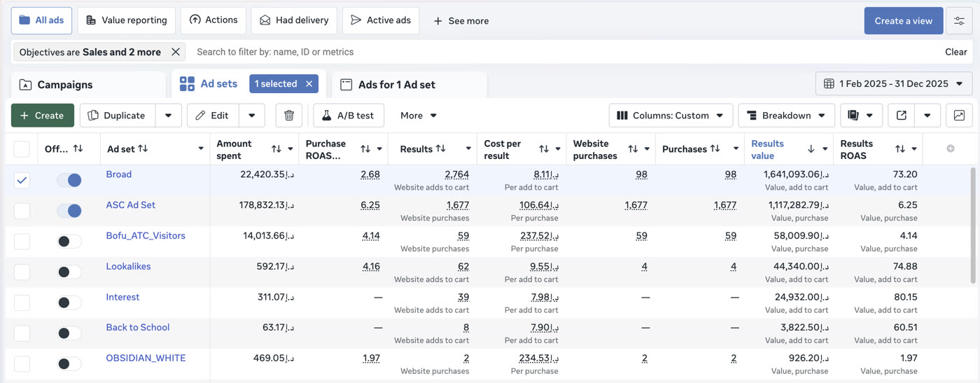The image size is (980, 383).
Task: Sort by Results ROAS arrows
Action: [900, 149]
